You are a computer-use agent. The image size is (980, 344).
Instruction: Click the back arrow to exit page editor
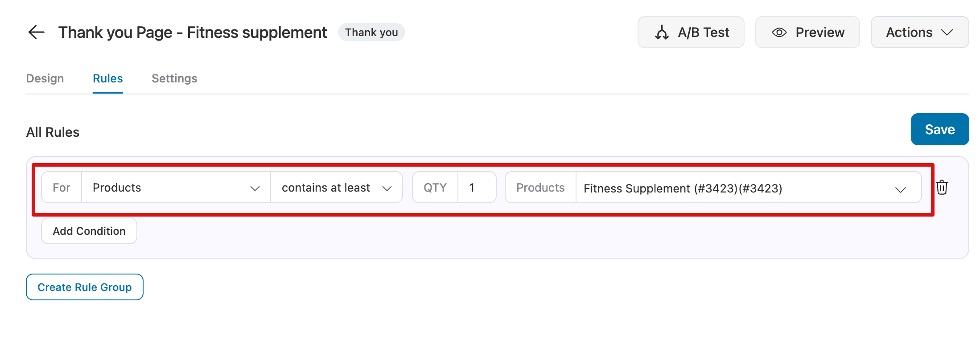[x=37, y=32]
